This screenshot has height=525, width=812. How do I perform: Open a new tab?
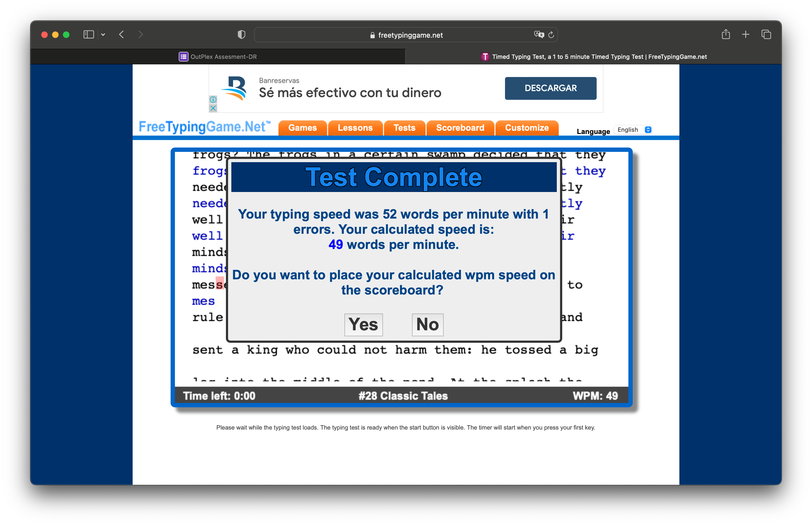[746, 34]
